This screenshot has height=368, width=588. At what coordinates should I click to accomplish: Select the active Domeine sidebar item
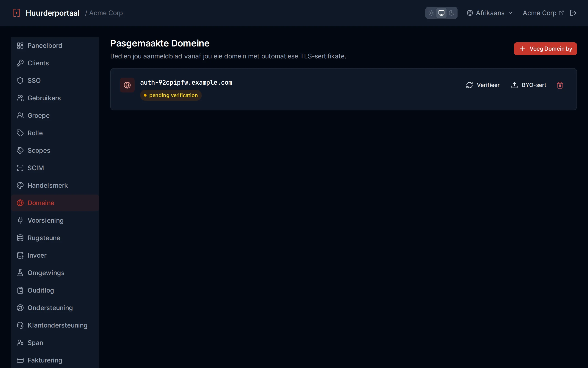coord(55,203)
